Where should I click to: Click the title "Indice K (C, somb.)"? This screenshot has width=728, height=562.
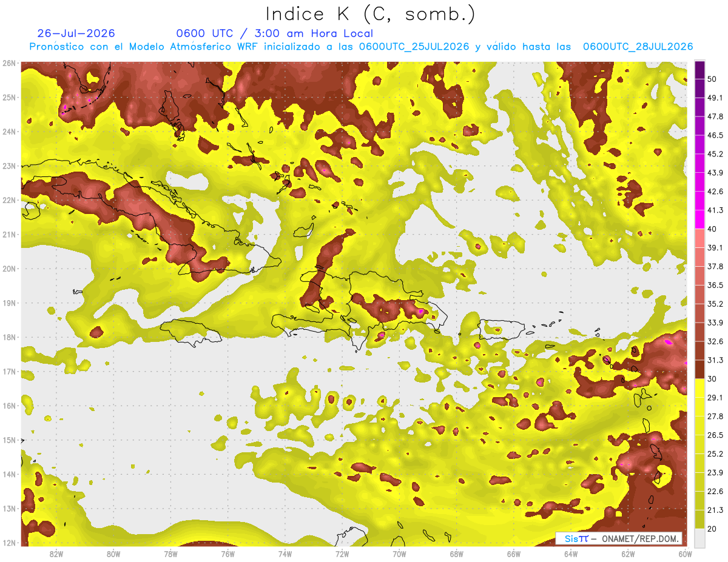pyautogui.click(x=370, y=13)
